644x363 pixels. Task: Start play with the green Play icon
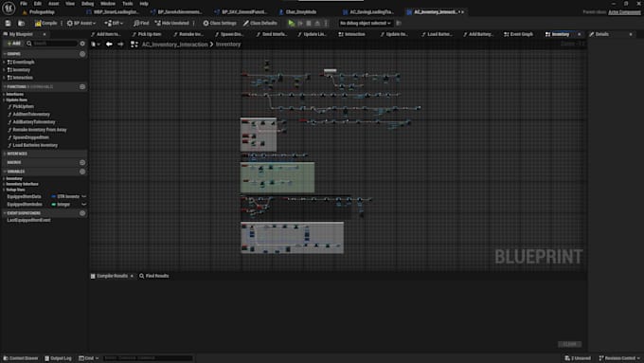coord(291,23)
